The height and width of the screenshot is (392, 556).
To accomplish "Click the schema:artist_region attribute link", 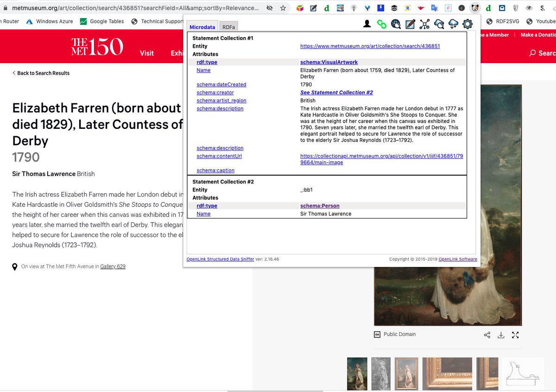I will coord(221,101).
